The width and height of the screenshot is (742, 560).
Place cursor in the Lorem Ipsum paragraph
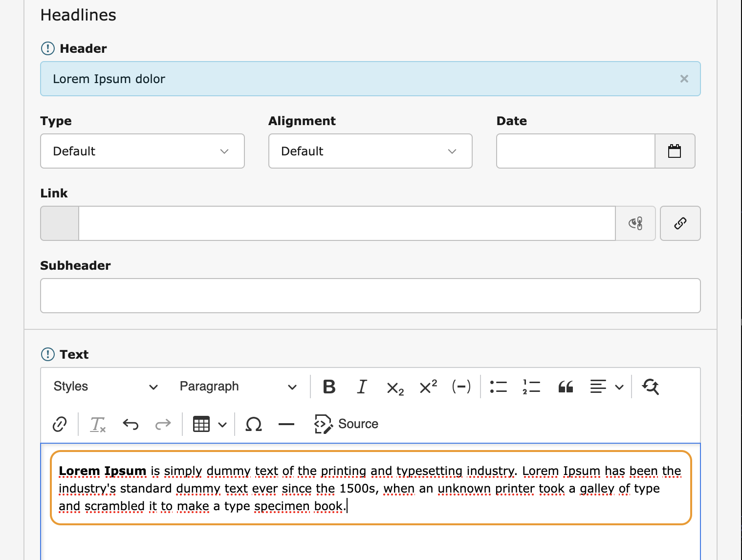(370, 488)
